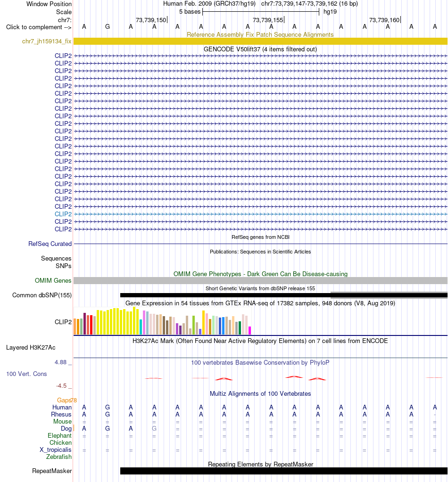Click the 'Elephant' species label
The image size is (448, 482).
pos(60,435)
